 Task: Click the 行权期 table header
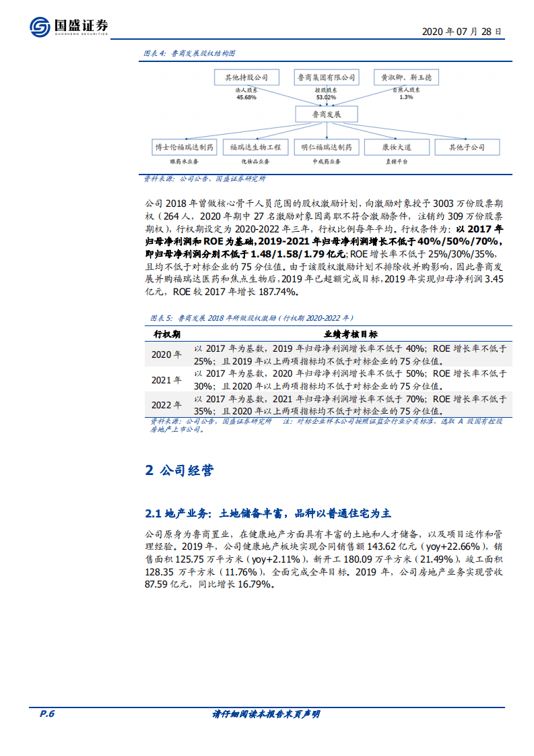167,334
